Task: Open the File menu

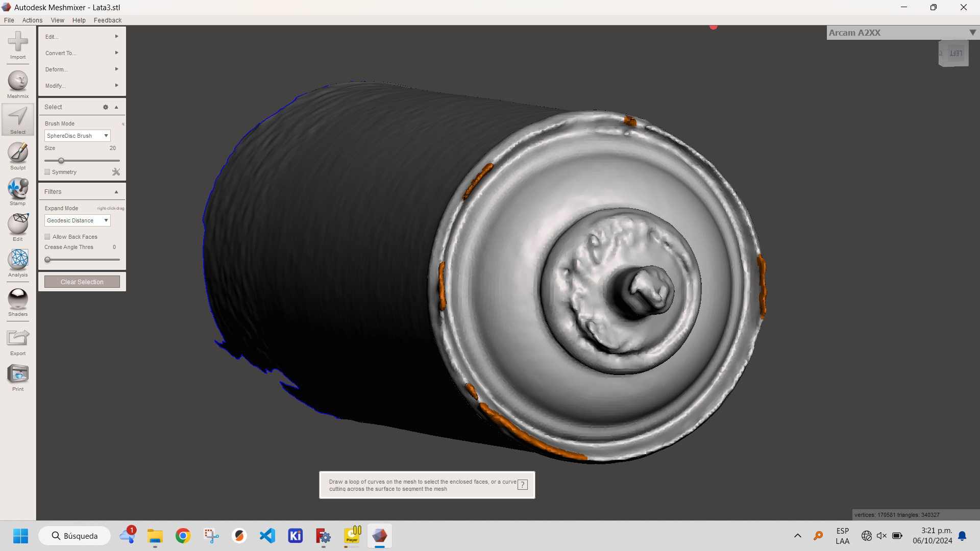Action: click(x=9, y=20)
